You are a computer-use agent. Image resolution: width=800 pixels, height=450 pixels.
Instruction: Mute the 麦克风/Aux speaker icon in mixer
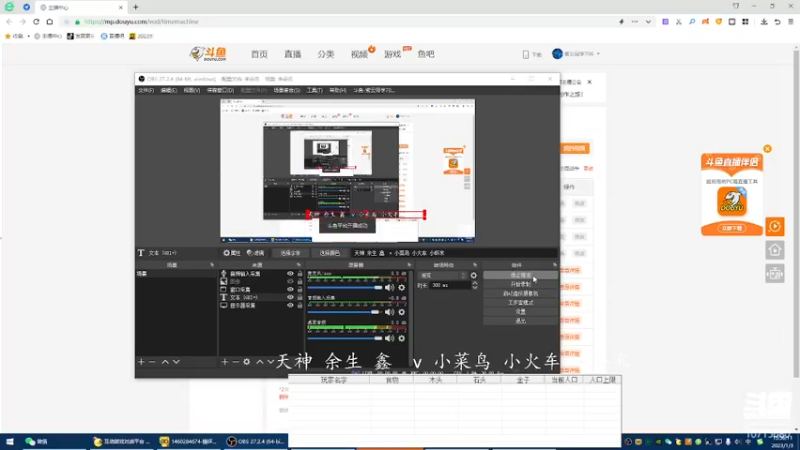point(390,288)
